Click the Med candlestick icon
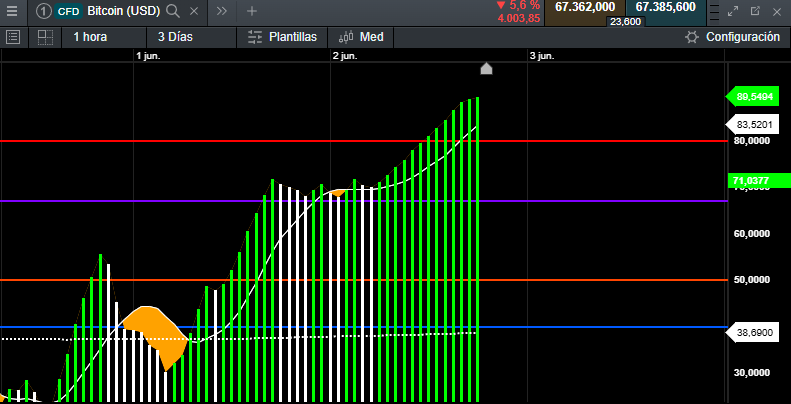Screen dimensions: 791x404 (347, 37)
